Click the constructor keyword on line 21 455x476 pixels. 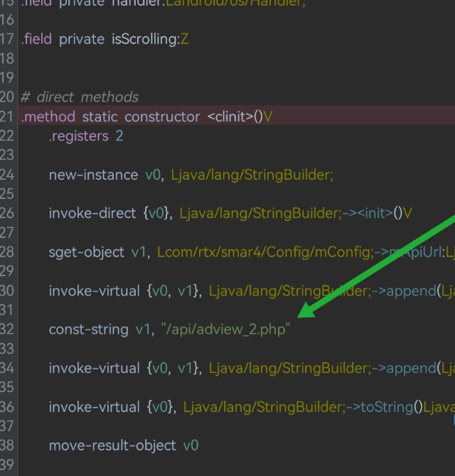(162, 117)
